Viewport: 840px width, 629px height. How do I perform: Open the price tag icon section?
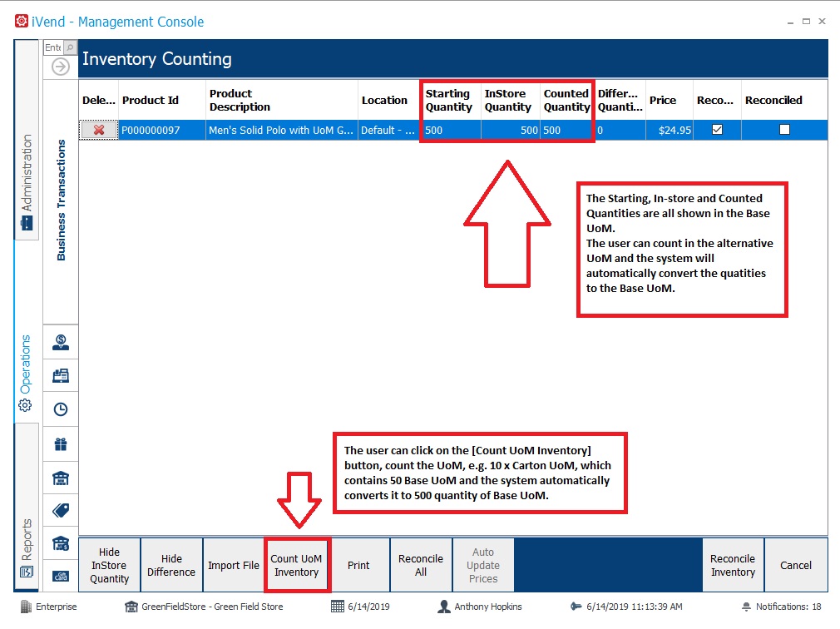pos(61,510)
